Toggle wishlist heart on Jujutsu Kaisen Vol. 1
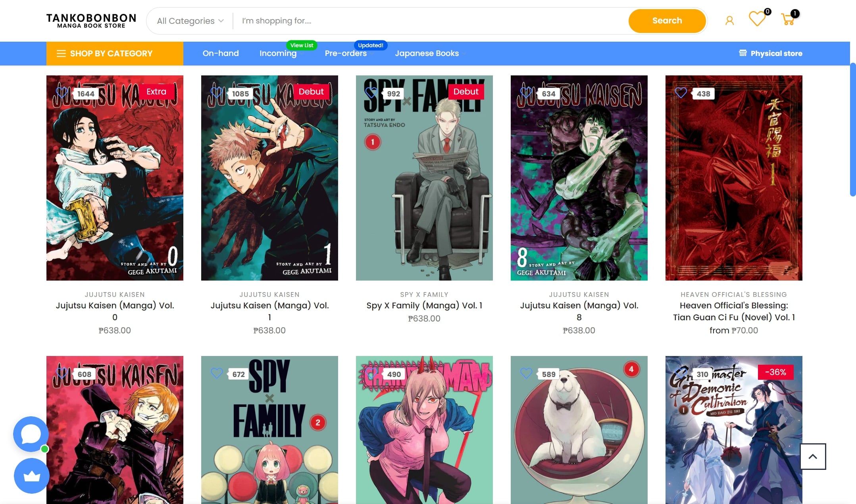Screen dimensions: 856x504 click(216, 93)
